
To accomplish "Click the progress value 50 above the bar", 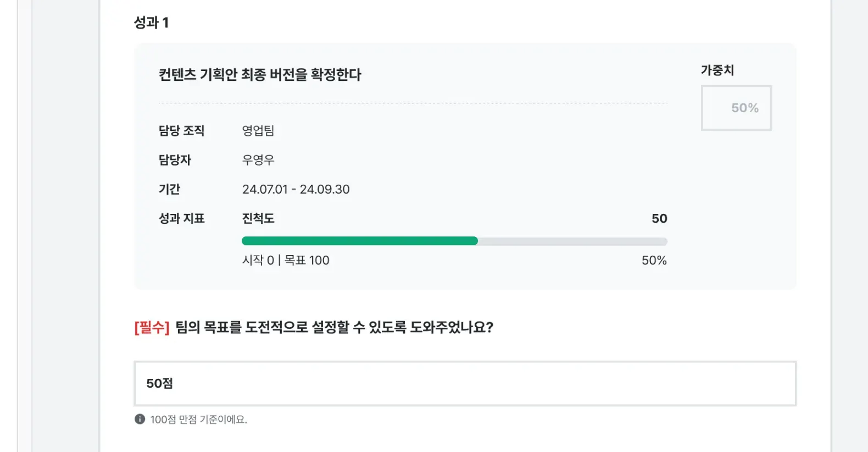I will (659, 218).
